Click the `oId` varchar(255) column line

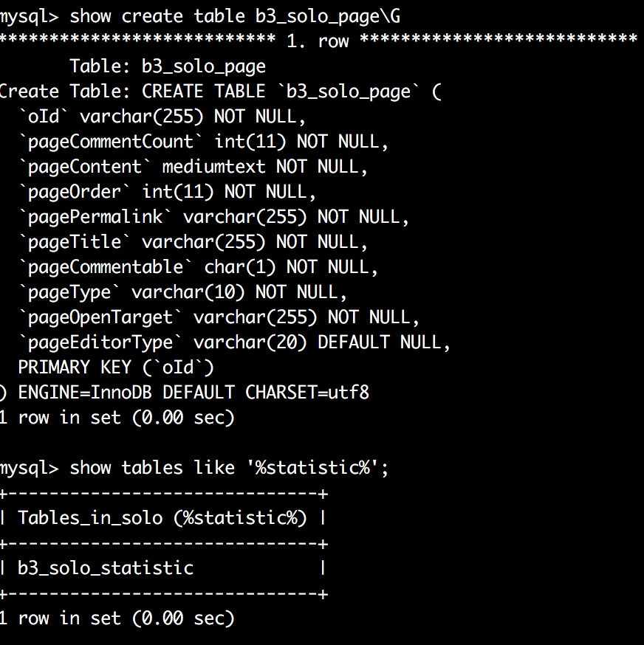162,117
